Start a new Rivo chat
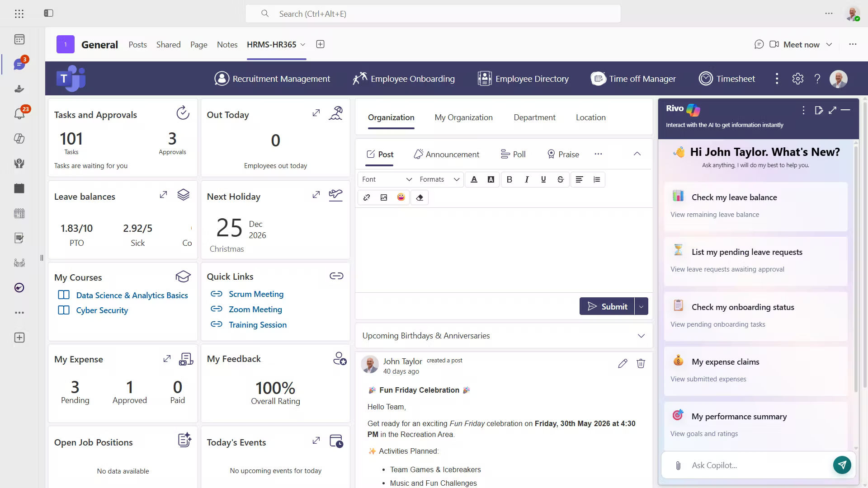Viewport: 868px width, 488px height. [x=819, y=110]
